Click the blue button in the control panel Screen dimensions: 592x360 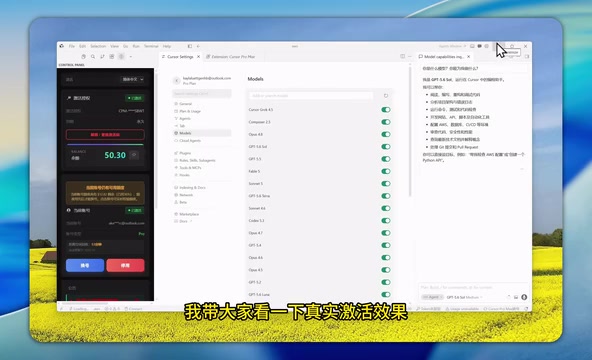click(x=85, y=265)
